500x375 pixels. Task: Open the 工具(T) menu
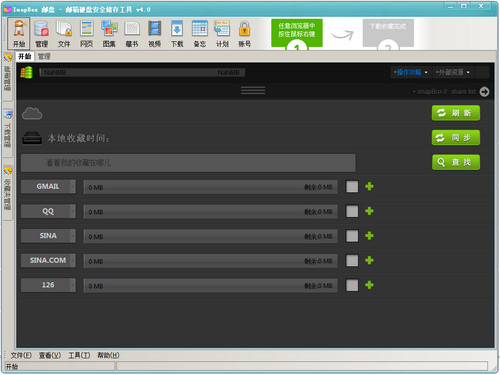(79, 355)
